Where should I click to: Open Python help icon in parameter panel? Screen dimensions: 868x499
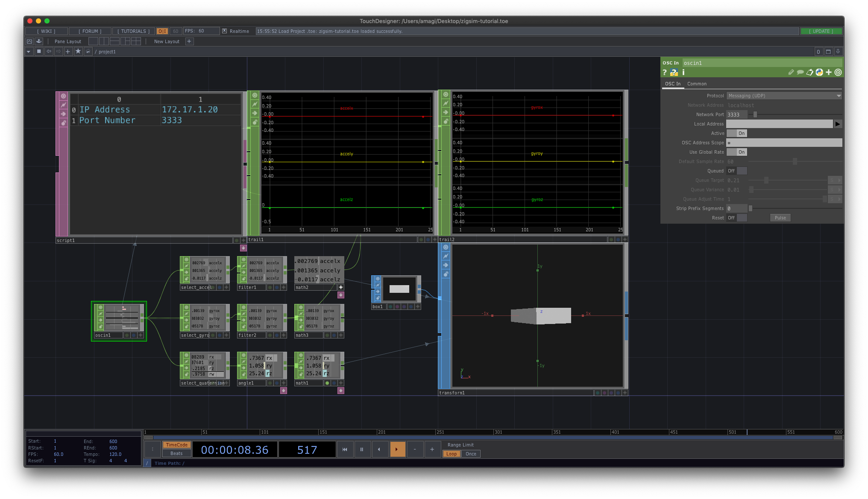(674, 73)
